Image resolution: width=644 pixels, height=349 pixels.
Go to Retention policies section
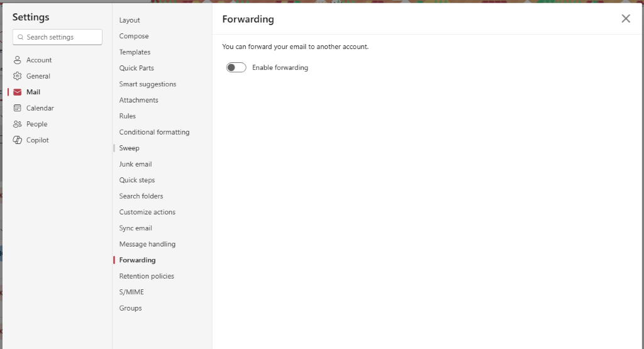[x=147, y=276]
